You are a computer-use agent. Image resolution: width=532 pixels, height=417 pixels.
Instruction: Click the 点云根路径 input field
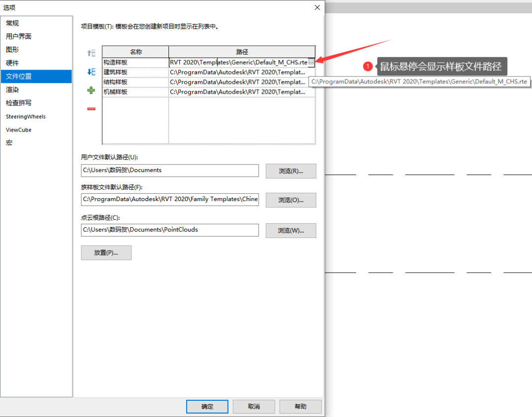point(169,230)
